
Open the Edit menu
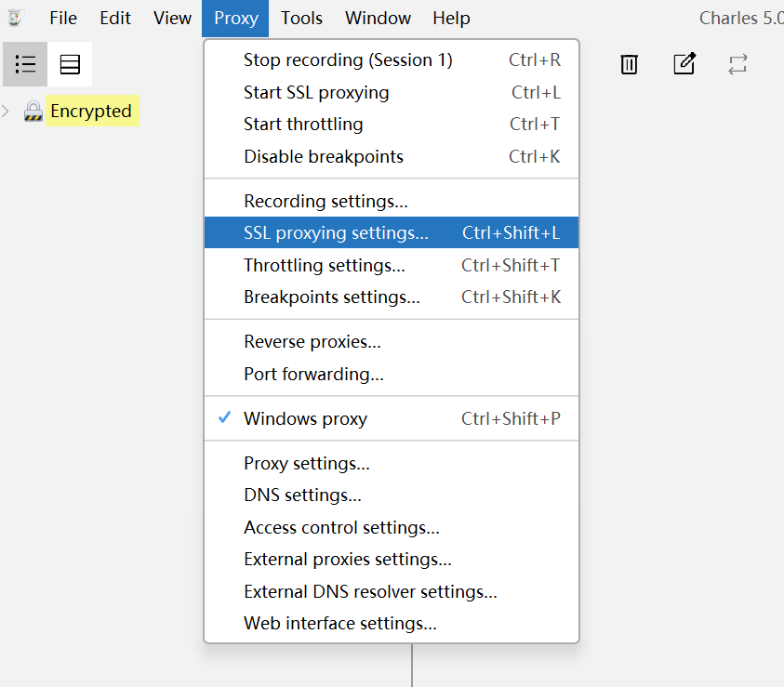click(115, 19)
